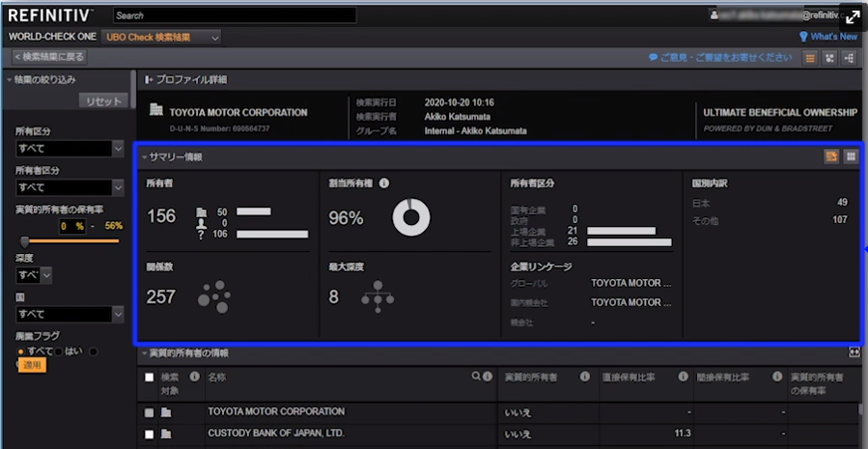Click TOYOTA MOTOR CORPORATION name in table
868x449 pixels.
click(x=276, y=412)
